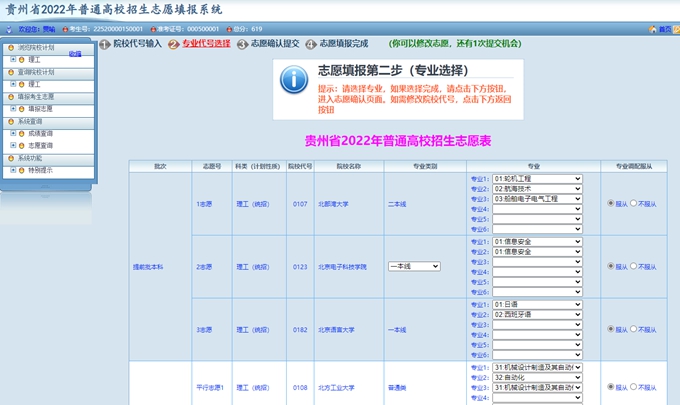The image size is (680, 405).
Task: Open 2志愿 专业1 dropdown showing 01:信息安全
Action: point(537,242)
